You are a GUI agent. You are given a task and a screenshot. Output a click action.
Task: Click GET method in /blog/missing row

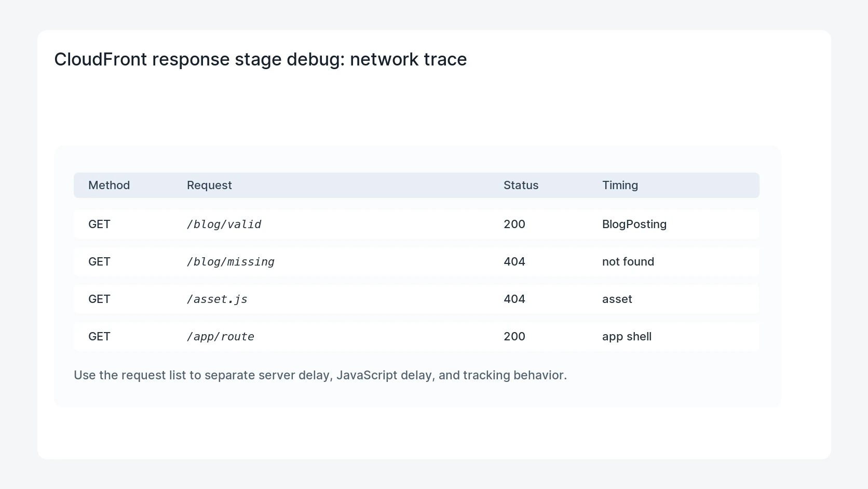pyautogui.click(x=99, y=261)
